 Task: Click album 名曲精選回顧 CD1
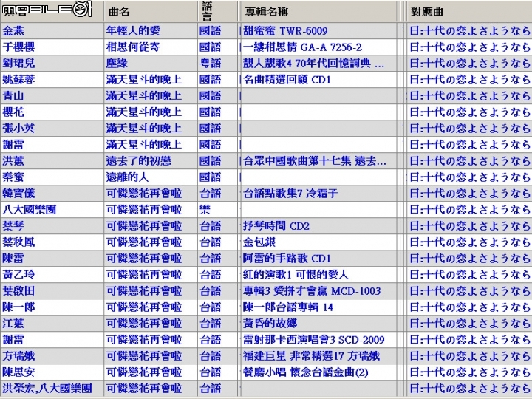coord(287,80)
